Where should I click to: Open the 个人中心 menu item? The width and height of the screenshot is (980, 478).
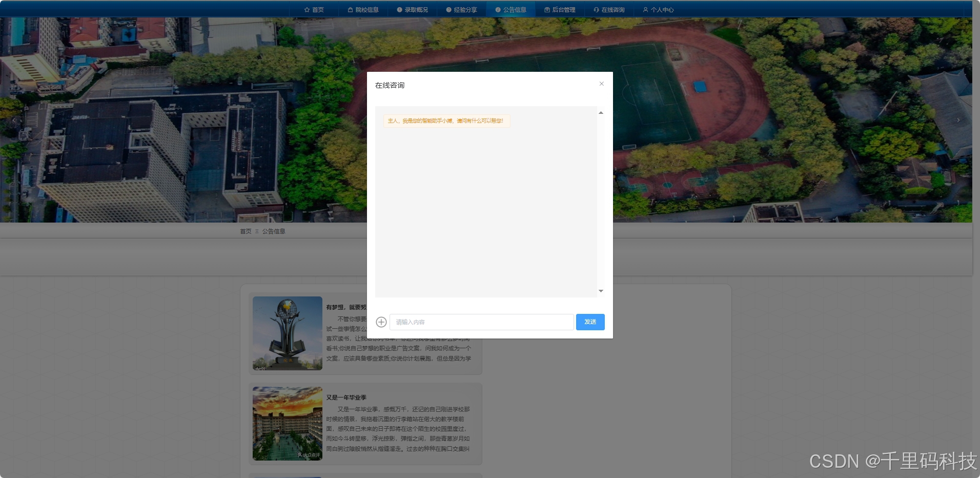pyautogui.click(x=658, y=10)
